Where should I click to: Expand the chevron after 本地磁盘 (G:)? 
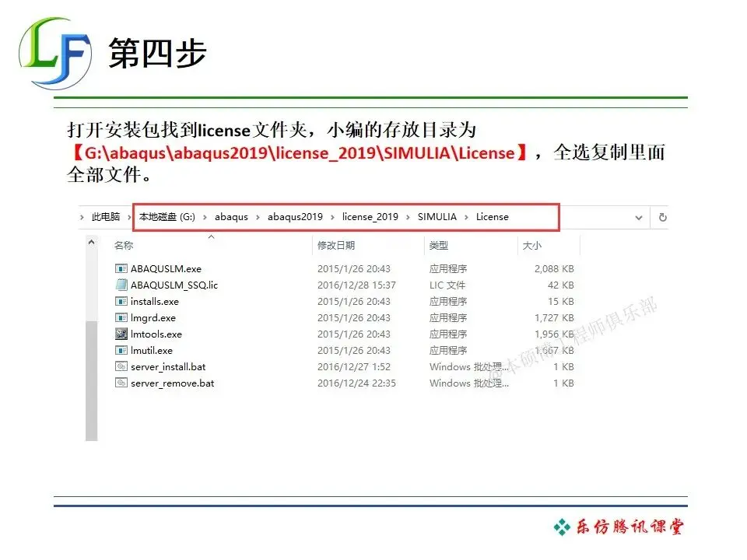(x=205, y=218)
